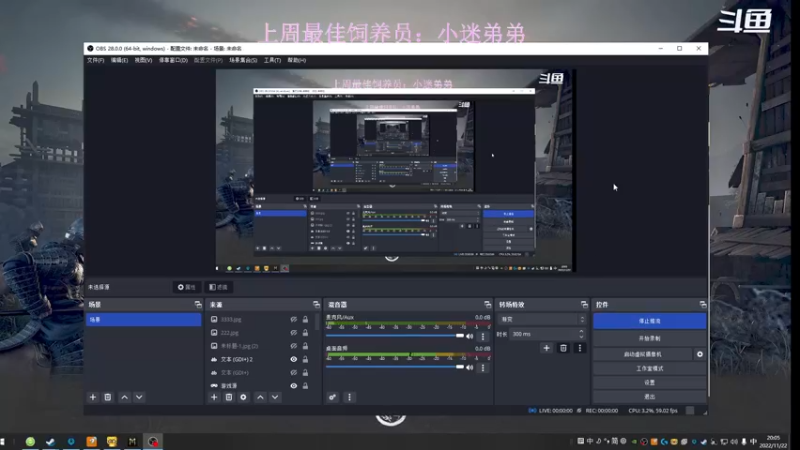800x450 pixels.
Task: Open the mixer panel's three-dot menu
Action: [349, 397]
